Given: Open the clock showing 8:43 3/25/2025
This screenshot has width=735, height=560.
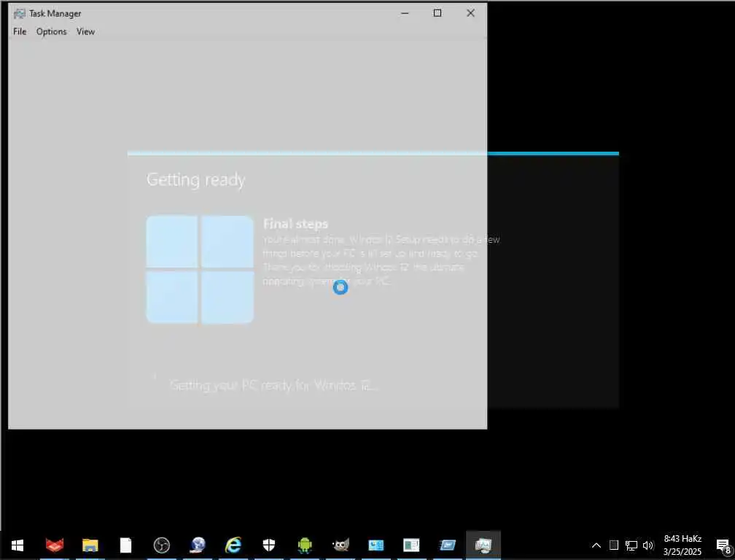Looking at the screenshot, I should pyautogui.click(x=682, y=545).
